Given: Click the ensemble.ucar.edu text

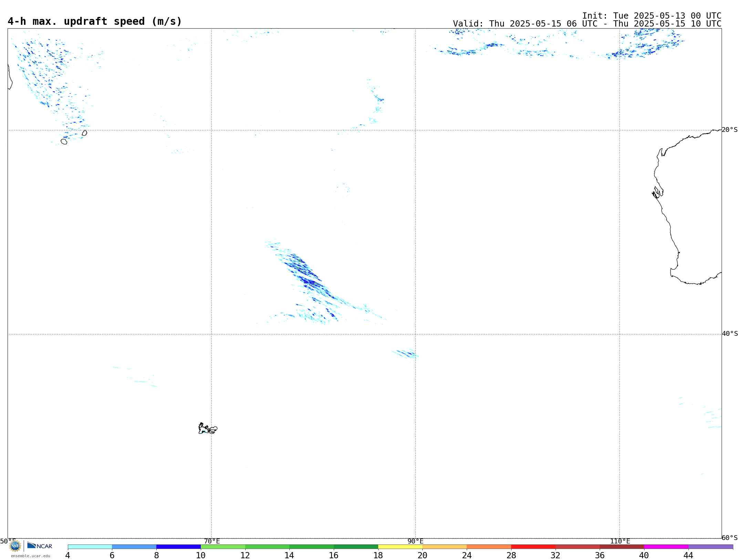Looking at the screenshot, I should (31, 556).
